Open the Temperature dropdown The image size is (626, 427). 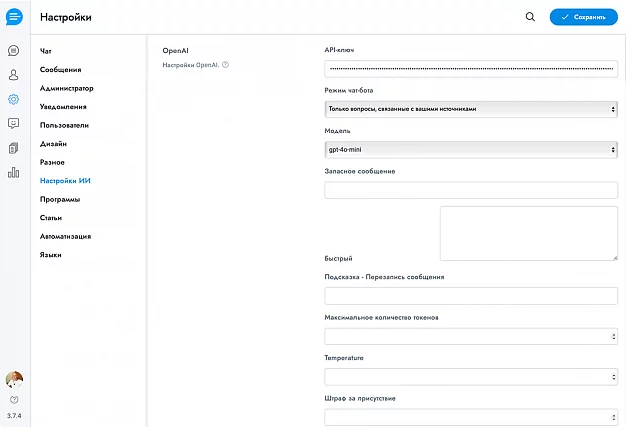pyautogui.click(x=470, y=377)
